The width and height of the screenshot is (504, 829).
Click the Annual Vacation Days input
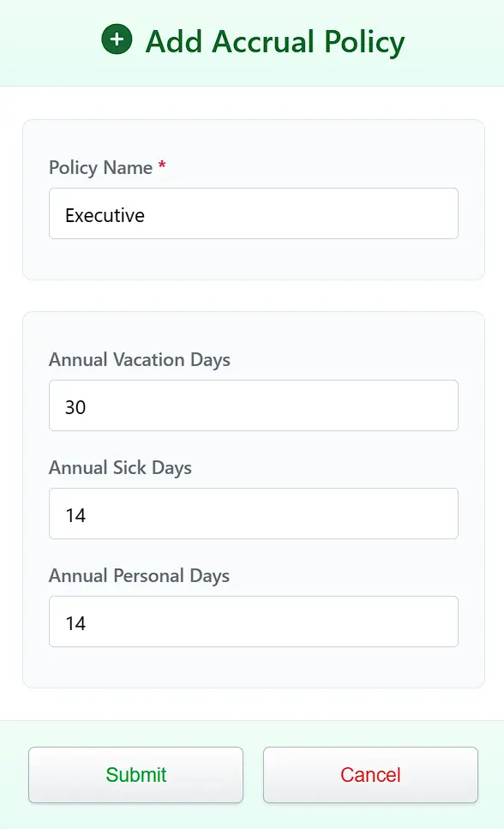pyautogui.click(x=253, y=405)
